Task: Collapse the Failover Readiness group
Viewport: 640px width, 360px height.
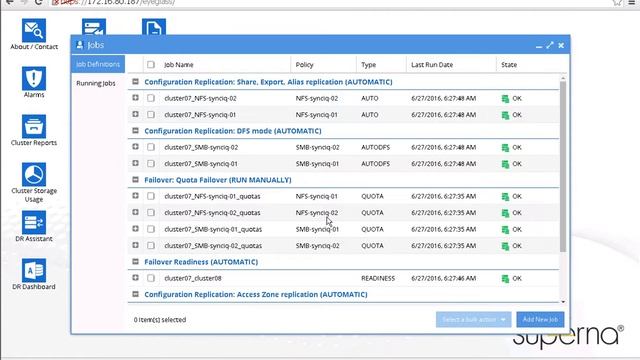Action: click(136, 262)
